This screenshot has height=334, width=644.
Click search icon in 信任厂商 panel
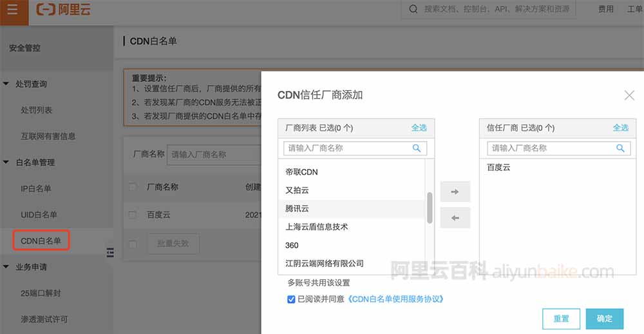click(x=620, y=148)
